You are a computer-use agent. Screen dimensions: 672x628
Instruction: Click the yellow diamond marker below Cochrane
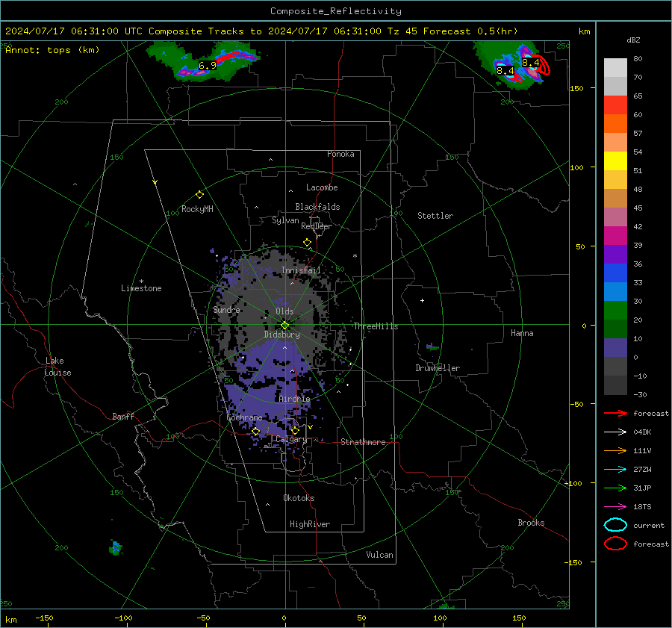[x=256, y=432]
